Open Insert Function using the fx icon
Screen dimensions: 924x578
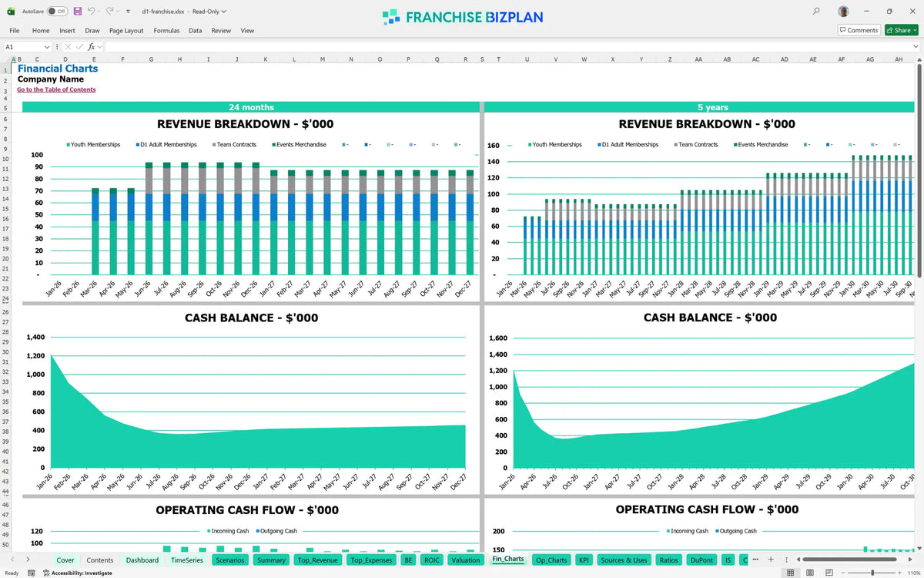click(91, 47)
